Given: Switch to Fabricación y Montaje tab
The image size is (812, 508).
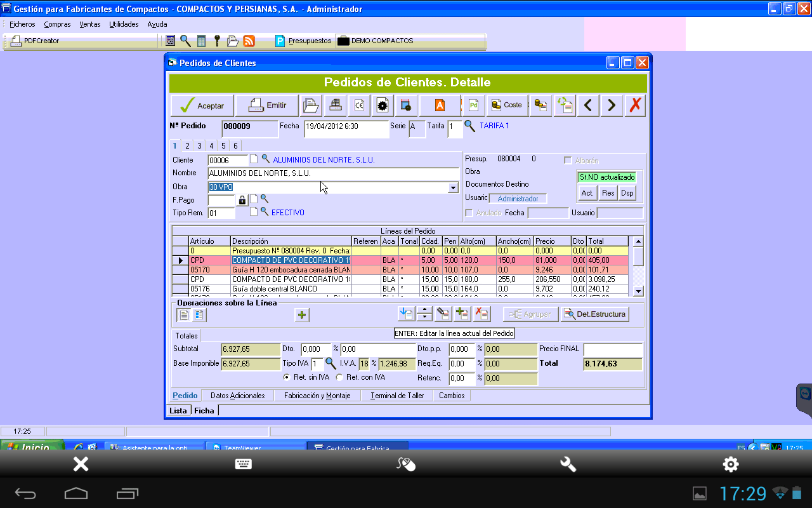Looking at the screenshot, I should [317, 396].
